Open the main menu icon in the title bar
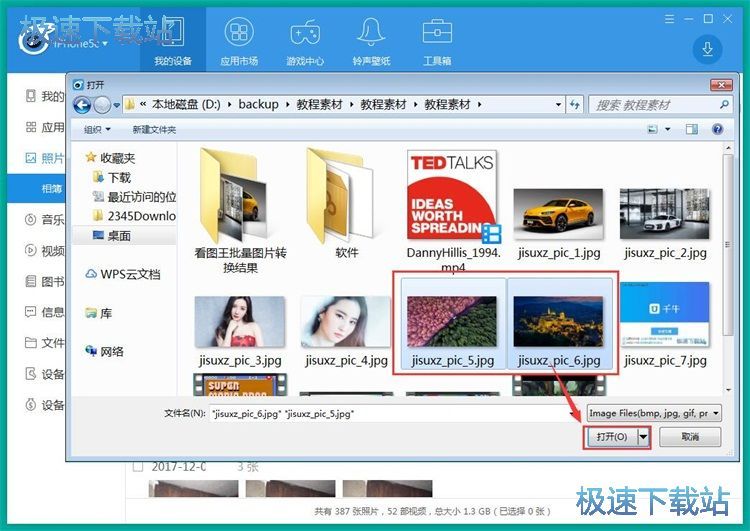Viewport: 750px width, 531px height. [670, 19]
